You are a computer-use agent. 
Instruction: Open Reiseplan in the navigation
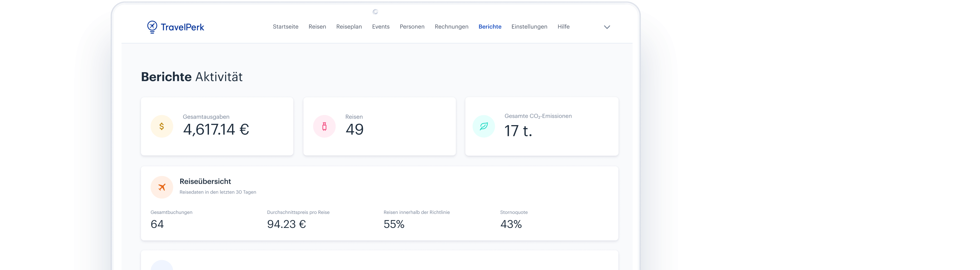point(349,27)
